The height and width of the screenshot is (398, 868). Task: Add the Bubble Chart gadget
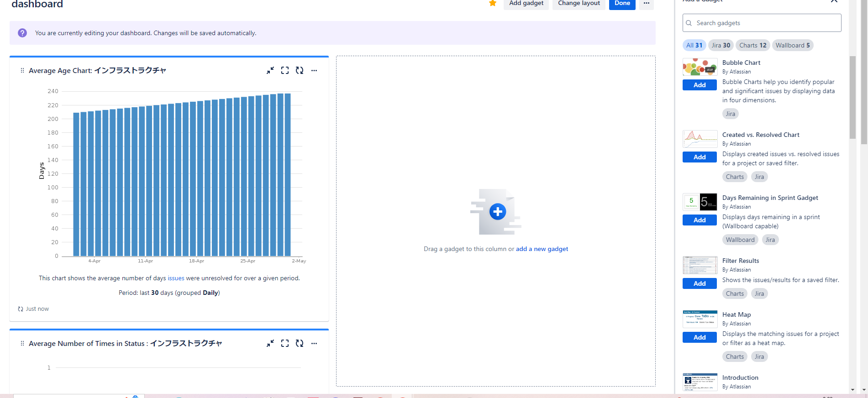pyautogui.click(x=700, y=85)
